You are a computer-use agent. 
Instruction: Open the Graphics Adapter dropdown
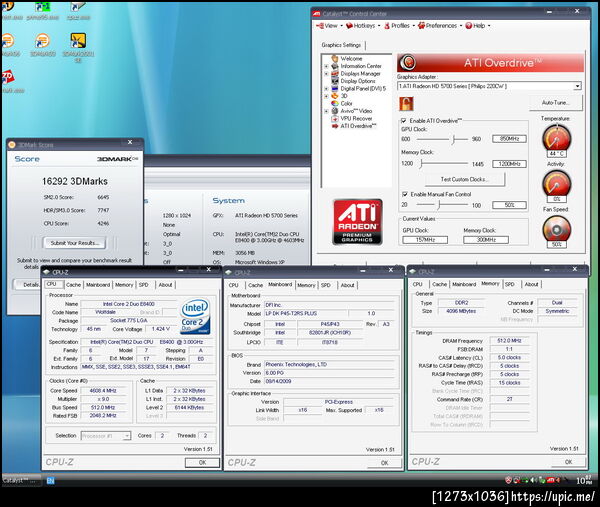(x=577, y=86)
